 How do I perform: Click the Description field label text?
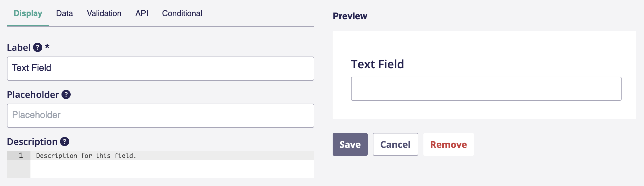32,142
